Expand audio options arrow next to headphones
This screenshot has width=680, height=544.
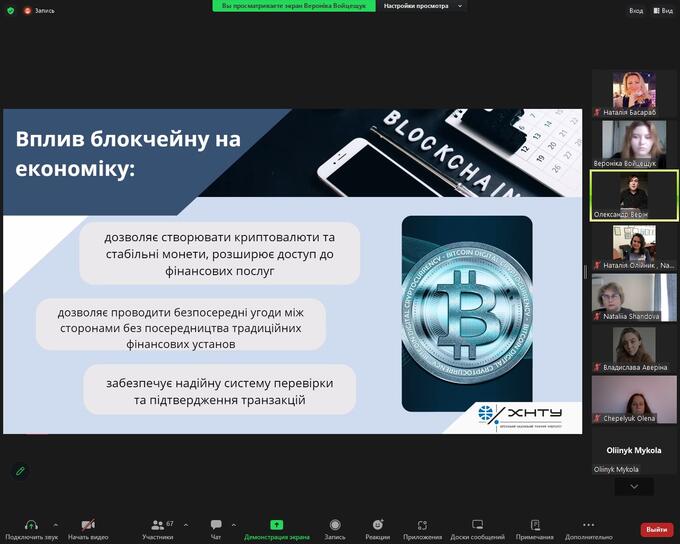pyautogui.click(x=55, y=524)
